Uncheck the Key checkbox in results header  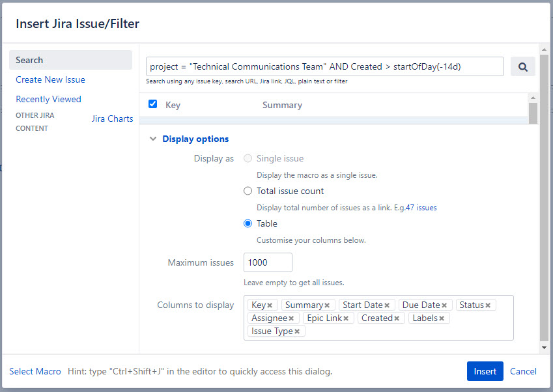pos(152,104)
